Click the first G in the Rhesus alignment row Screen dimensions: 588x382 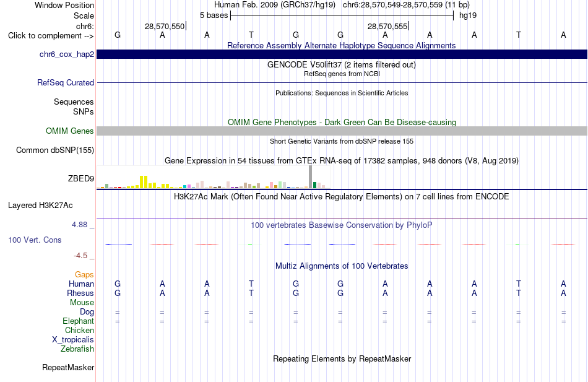[118, 293]
